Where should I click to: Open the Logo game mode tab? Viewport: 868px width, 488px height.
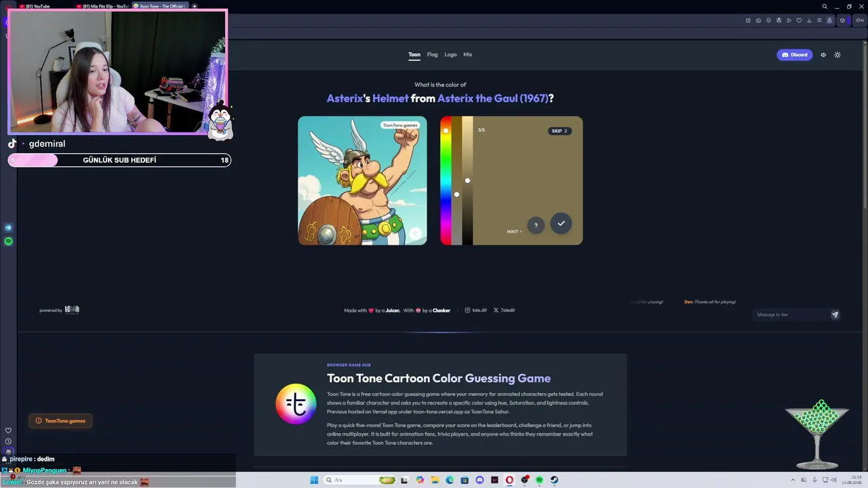pyautogui.click(x=450, y=54)
